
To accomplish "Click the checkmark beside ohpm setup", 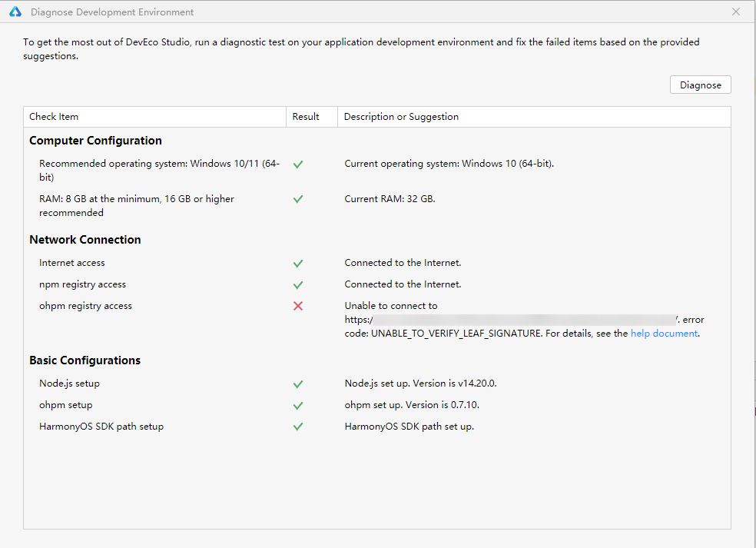I will tap(297, 405).
